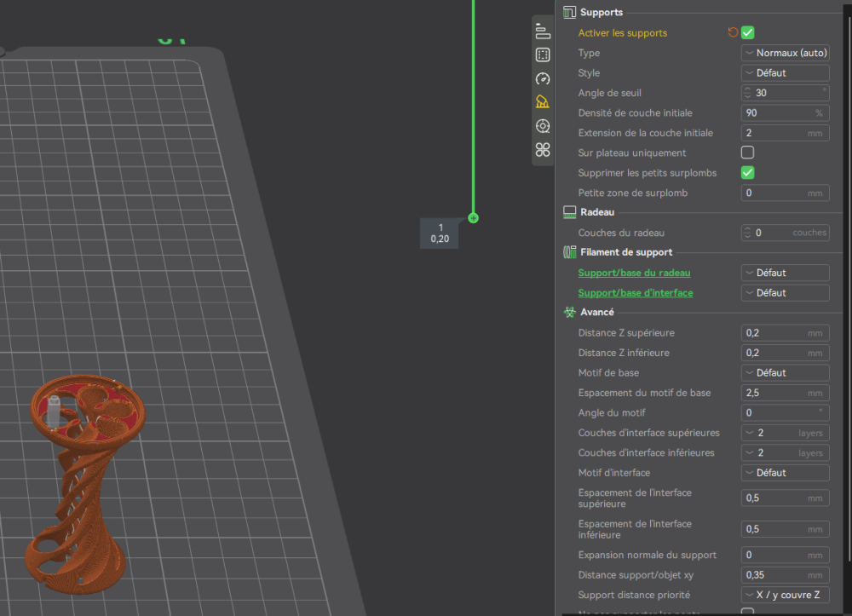The image size is (852, 616).
Task: Click the 'Support/base d'interface' green link
Action: [636, 293]
